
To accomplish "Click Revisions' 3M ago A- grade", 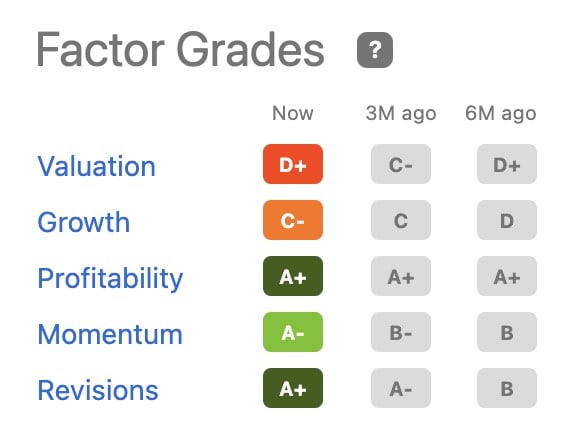I will pos(401,388).
